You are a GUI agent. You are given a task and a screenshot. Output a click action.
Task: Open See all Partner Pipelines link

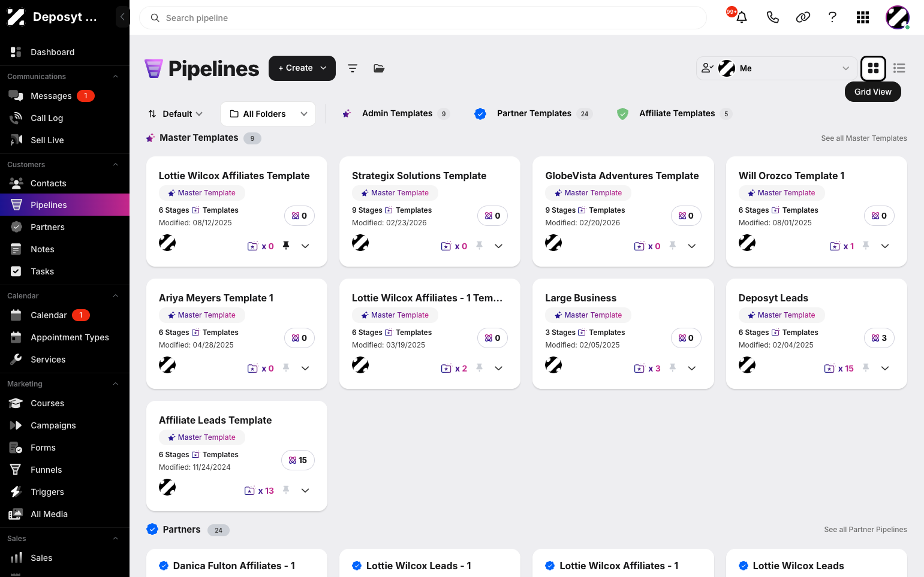[x=865, y=530]
